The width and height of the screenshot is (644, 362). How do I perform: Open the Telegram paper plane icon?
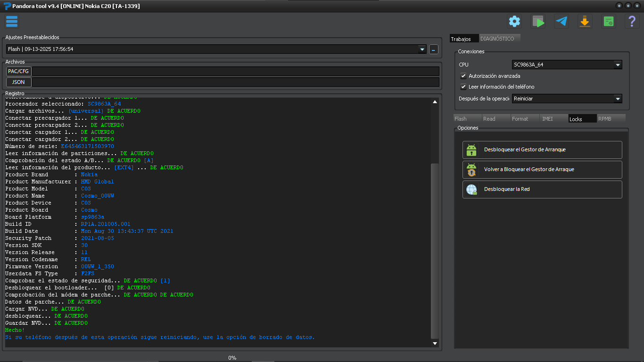(x=561, y=21)
